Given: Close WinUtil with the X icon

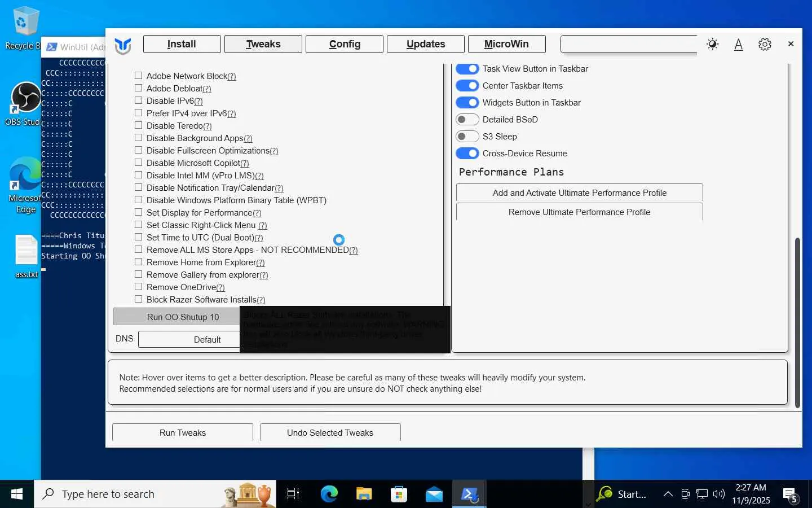Looking at the screenshot, I should (x=791, y=43).
